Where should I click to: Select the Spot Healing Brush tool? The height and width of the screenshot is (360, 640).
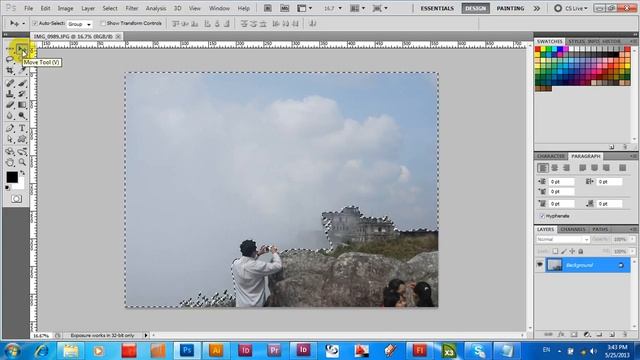[x=10, y=84]
